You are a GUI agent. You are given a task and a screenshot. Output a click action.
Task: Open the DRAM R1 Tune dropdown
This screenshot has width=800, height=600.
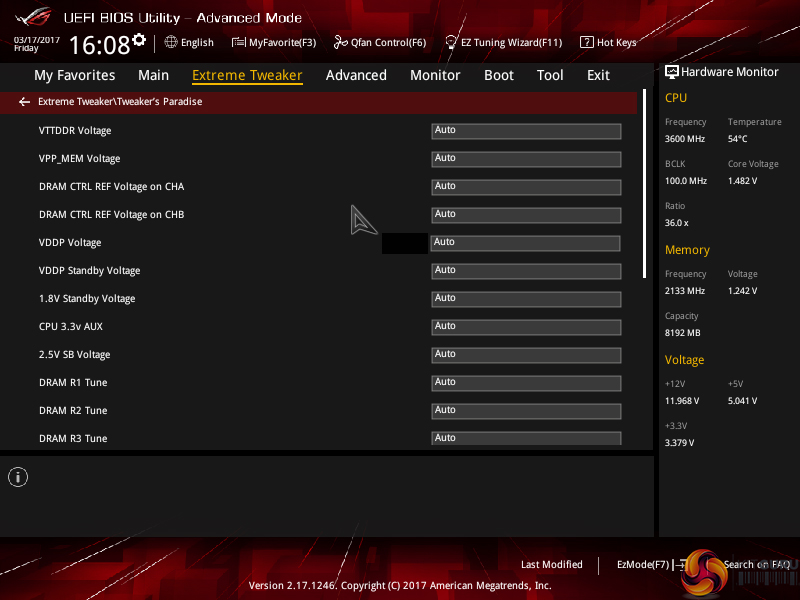tap(526, 383)
